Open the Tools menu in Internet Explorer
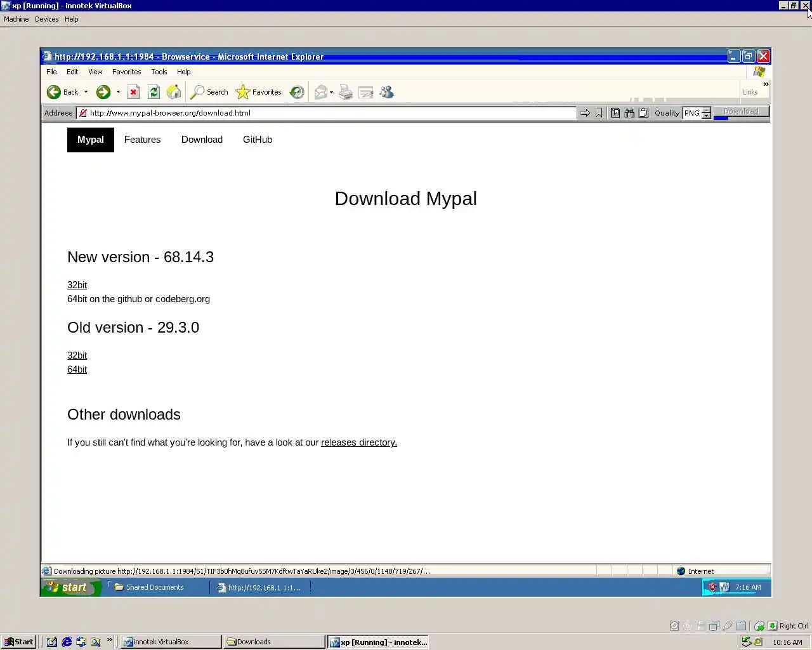The image size is (812, 650). (159, 72)
